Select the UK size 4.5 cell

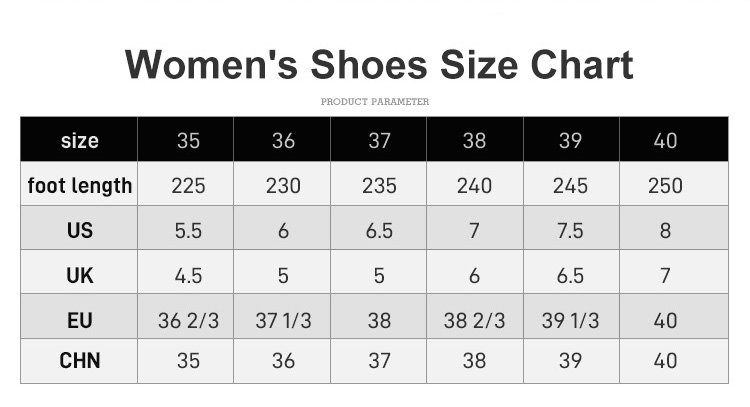click(188, 275)
